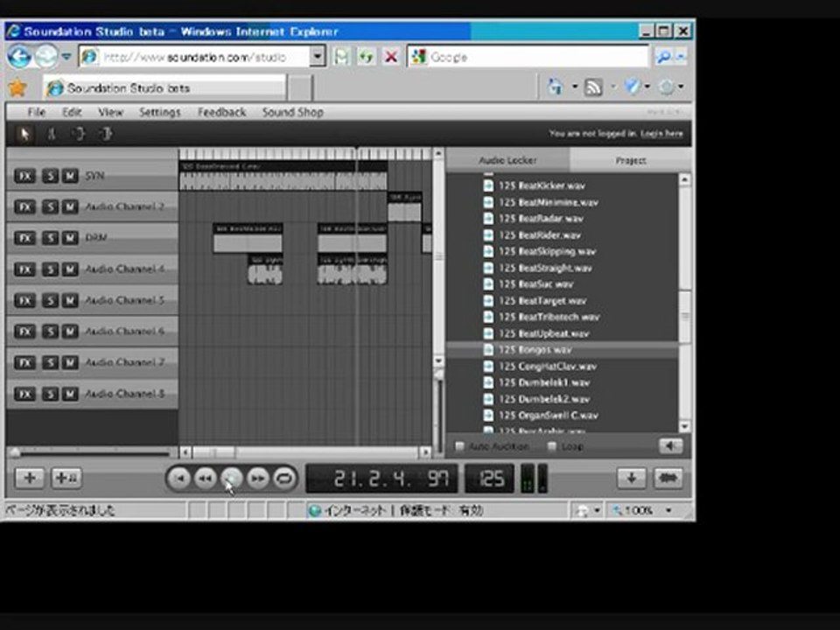The width and height of the screenshot is (840, 630).
Task: Click the FX button on SYN track
Action: (x=24, y=176)
